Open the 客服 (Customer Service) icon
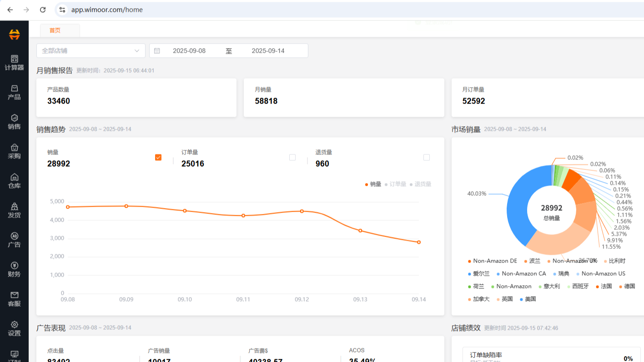This screenshot has width=644, height=362. (x=14, y=298)
